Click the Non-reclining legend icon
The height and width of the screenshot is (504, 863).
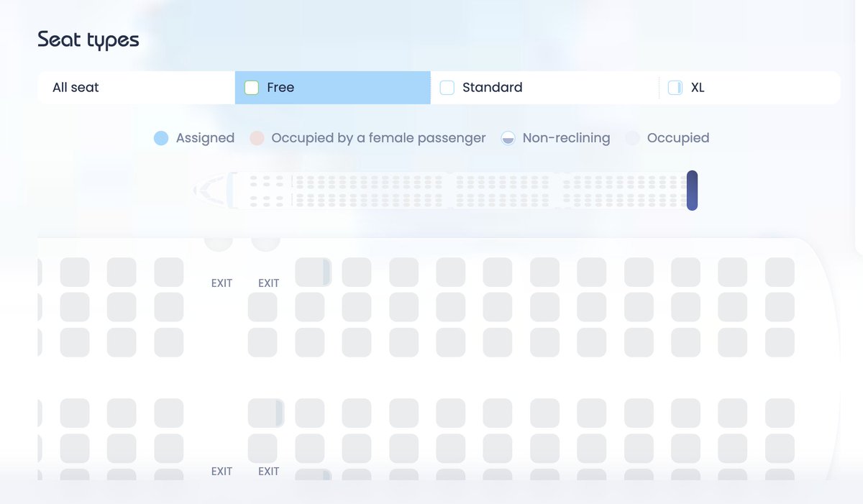[508, 138]
